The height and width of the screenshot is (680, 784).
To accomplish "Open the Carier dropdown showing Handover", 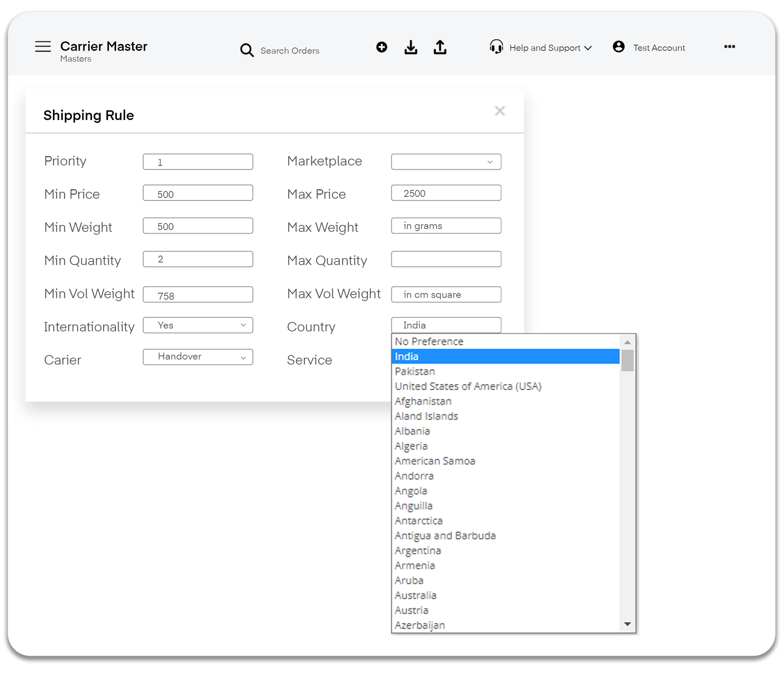I will (198, 357).
